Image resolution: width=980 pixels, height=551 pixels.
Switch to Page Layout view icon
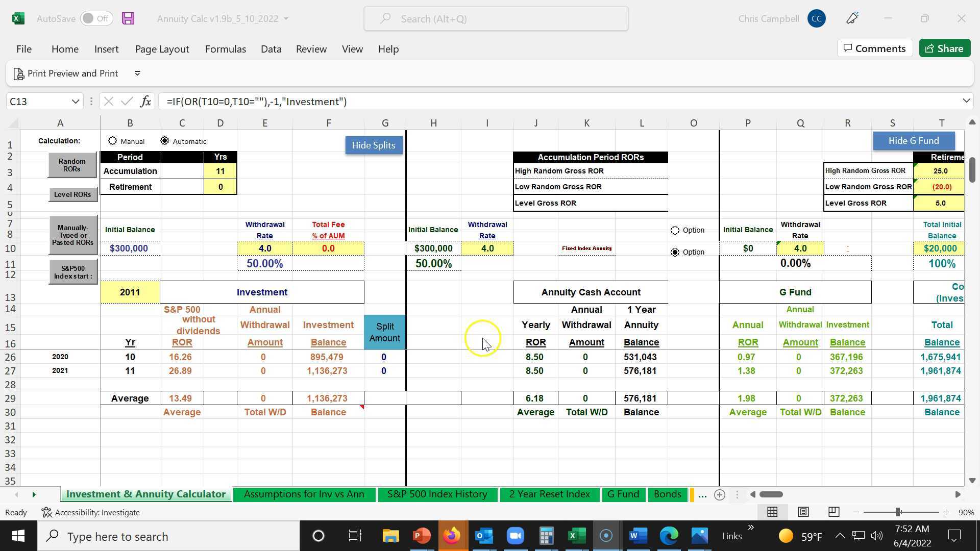point(803,512)
